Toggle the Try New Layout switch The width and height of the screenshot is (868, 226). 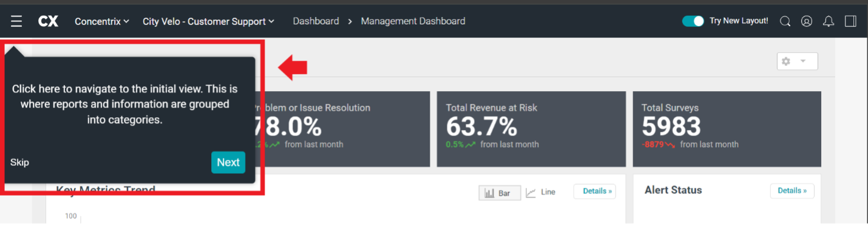point(693,21)
